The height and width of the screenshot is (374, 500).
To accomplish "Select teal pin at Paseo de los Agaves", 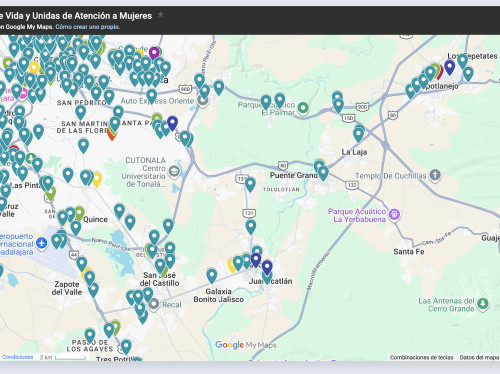I will (x=90, y=336).
